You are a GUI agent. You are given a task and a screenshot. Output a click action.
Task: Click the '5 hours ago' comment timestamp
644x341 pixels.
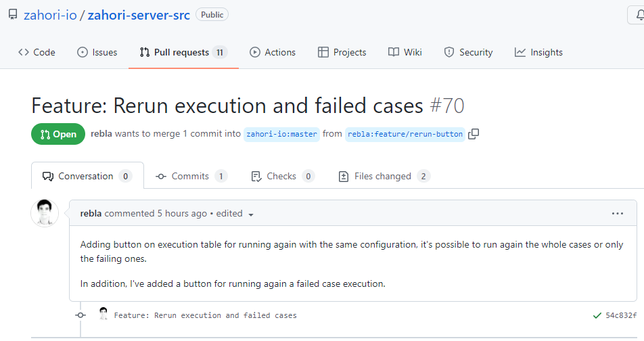[182, 214]
